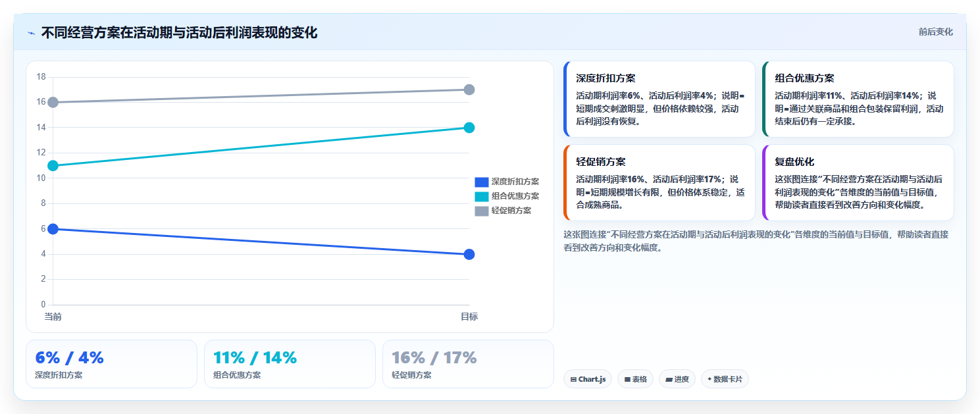Toggle 组合优惠方案 legend color box

tap(481, 196)
